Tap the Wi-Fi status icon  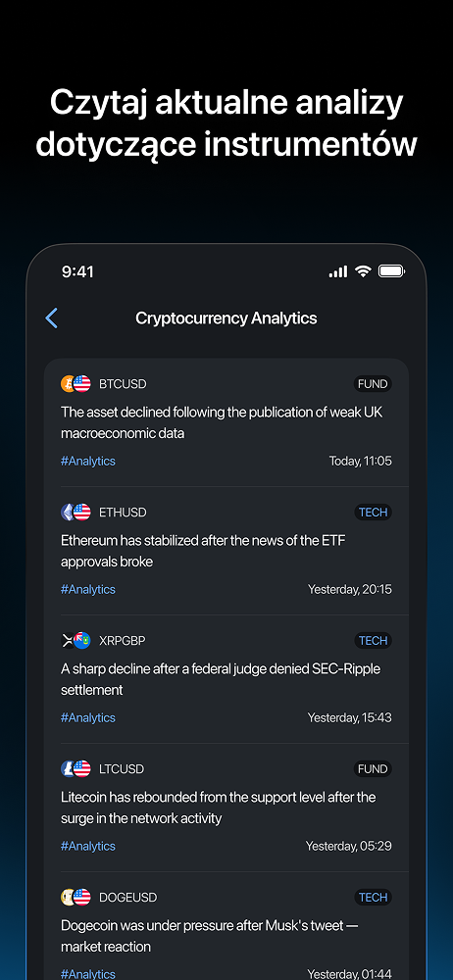363,271
